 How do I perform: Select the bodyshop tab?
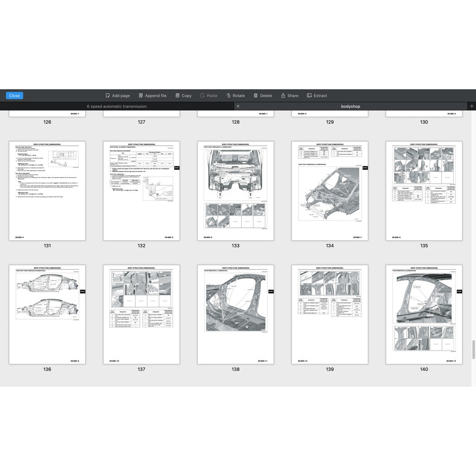coord(350,106)
